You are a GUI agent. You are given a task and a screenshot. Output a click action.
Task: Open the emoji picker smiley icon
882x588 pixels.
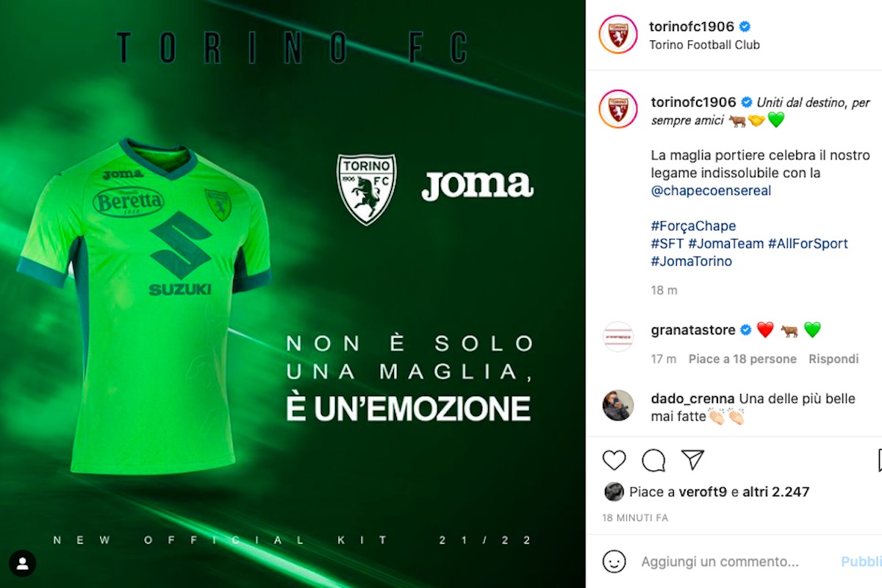(x=614, y=562)
